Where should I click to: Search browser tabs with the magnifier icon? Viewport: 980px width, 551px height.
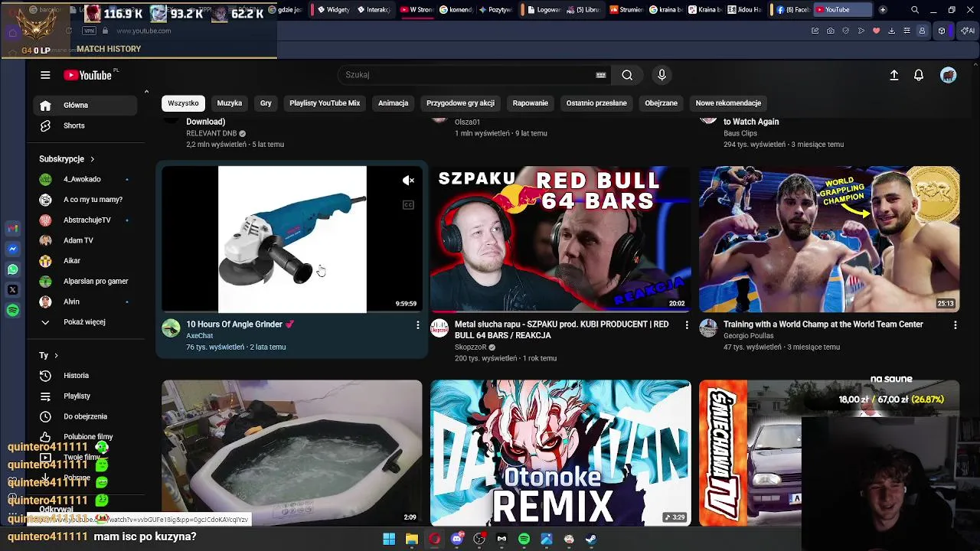[915, 10]
